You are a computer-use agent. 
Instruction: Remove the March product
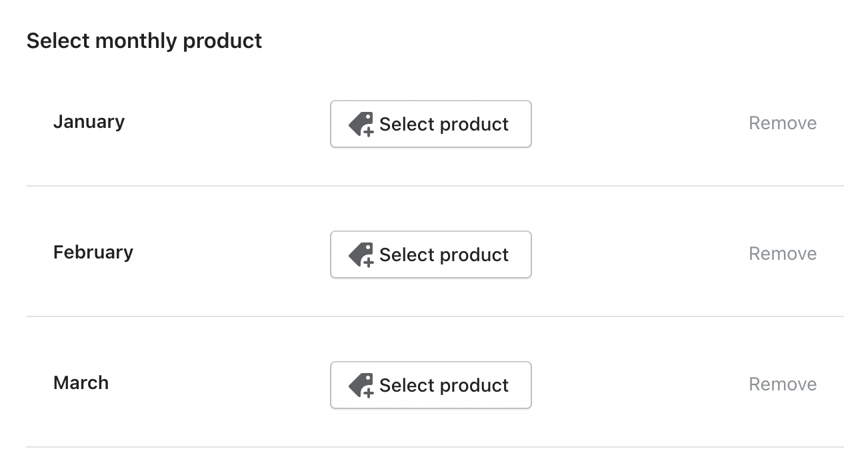pyautogui.click(x=782, y=384)
